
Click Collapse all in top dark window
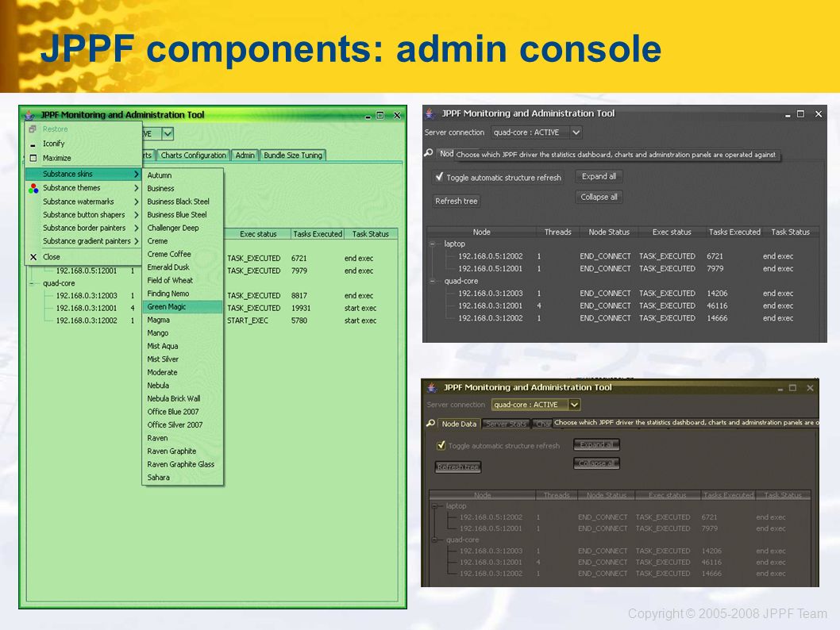tap(599, 197)
